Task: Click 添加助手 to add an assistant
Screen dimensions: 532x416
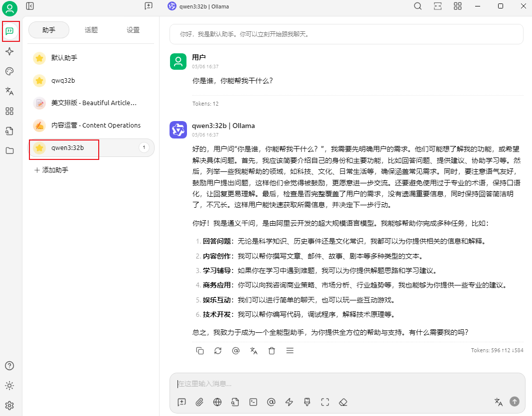Action: click(x=51, y=170)
